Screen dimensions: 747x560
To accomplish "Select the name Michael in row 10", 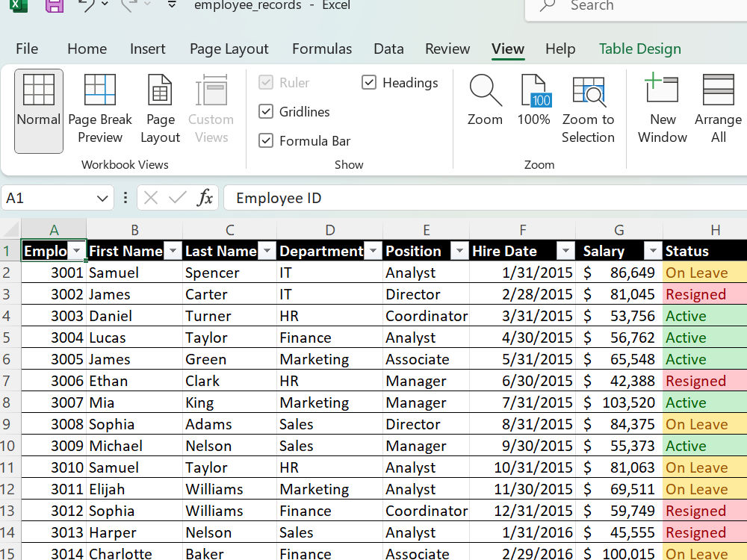I will (x=134, y=446).
